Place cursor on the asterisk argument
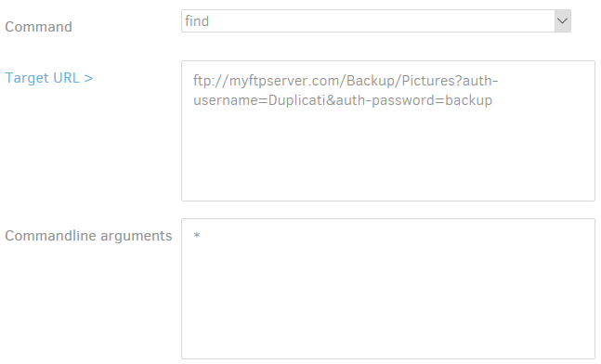The image size is (601, 364). pos(197,235)
